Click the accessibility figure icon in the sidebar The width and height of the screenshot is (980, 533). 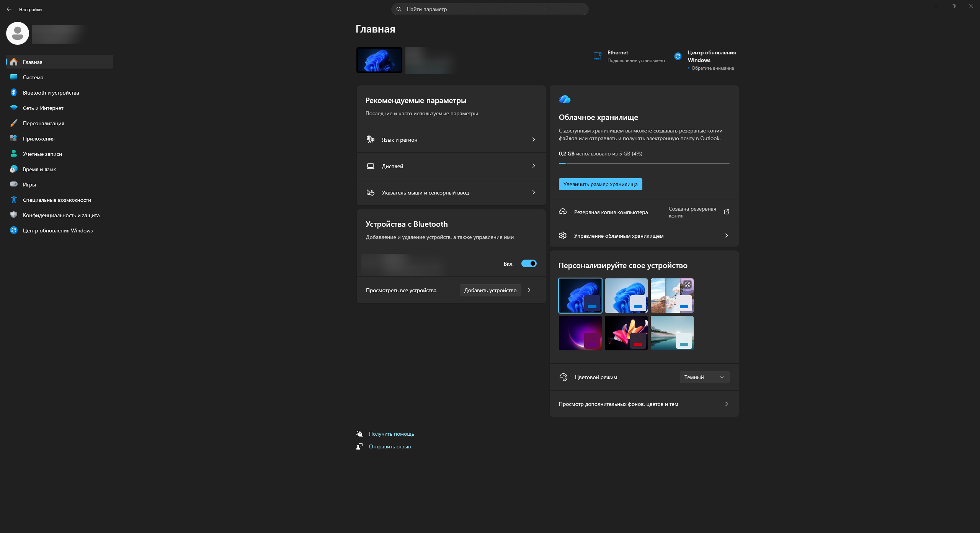[14, 199]
